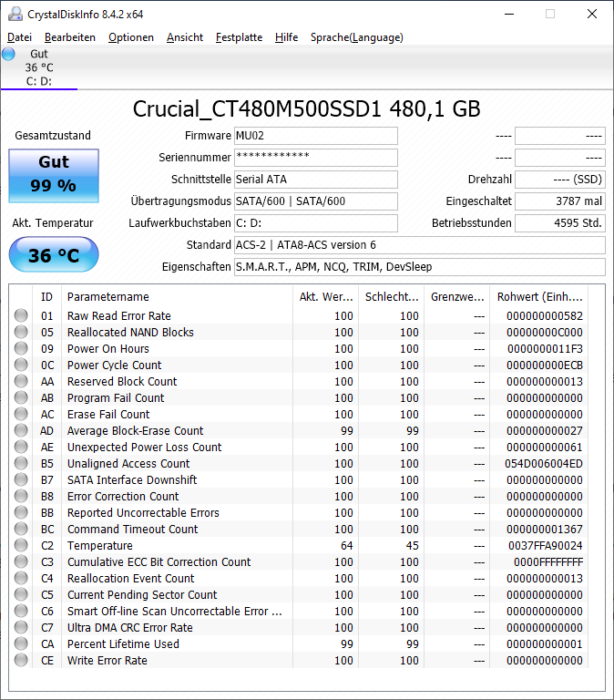Click the Betriebsstunden value 4595 Std.
Image resolution: width=614 pixels, height=700 pixels.
(560, 223)
